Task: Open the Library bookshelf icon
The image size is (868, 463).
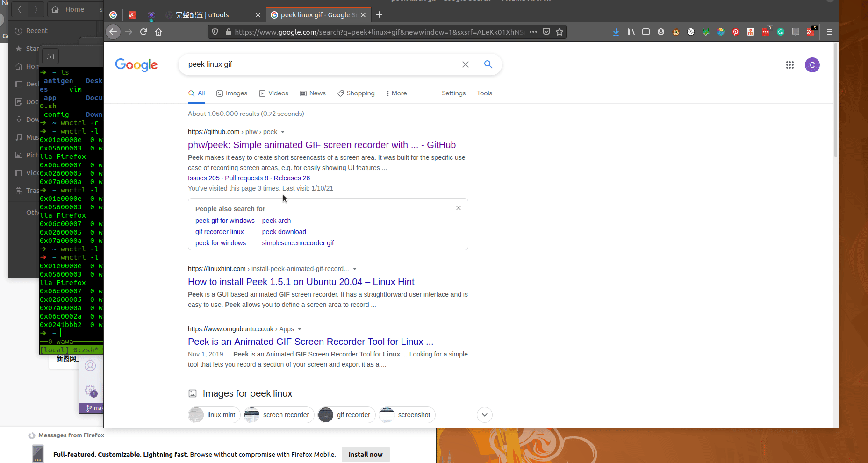Action: 631,32
